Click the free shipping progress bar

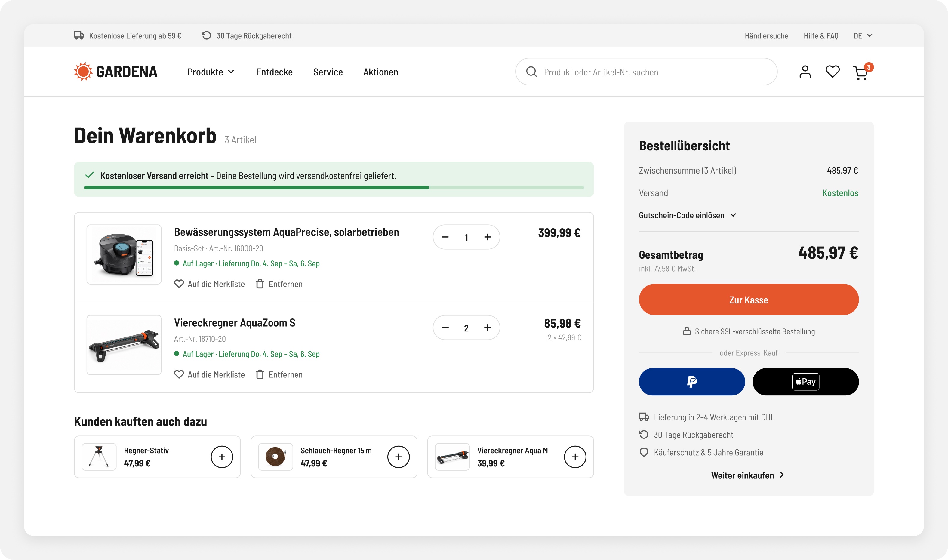[x=334, y=188]
